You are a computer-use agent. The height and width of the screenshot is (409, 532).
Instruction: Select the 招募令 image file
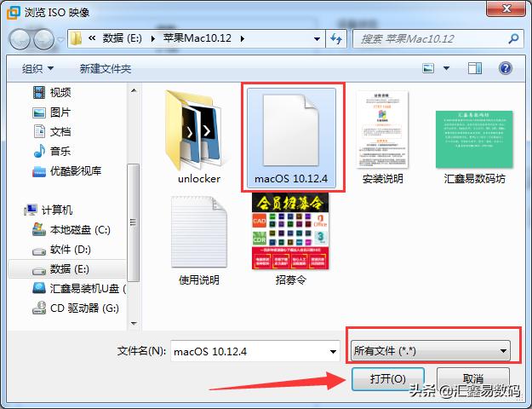290,239
